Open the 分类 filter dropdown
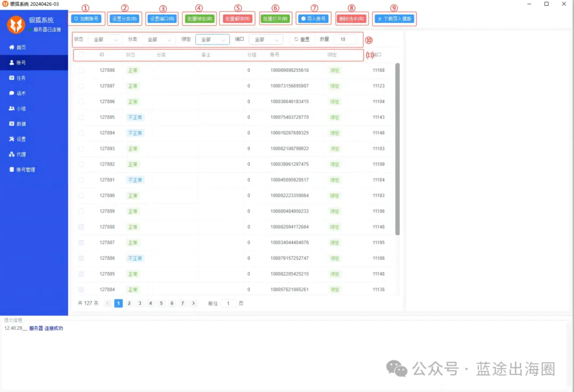574x392 pixels. click(158, 39)
